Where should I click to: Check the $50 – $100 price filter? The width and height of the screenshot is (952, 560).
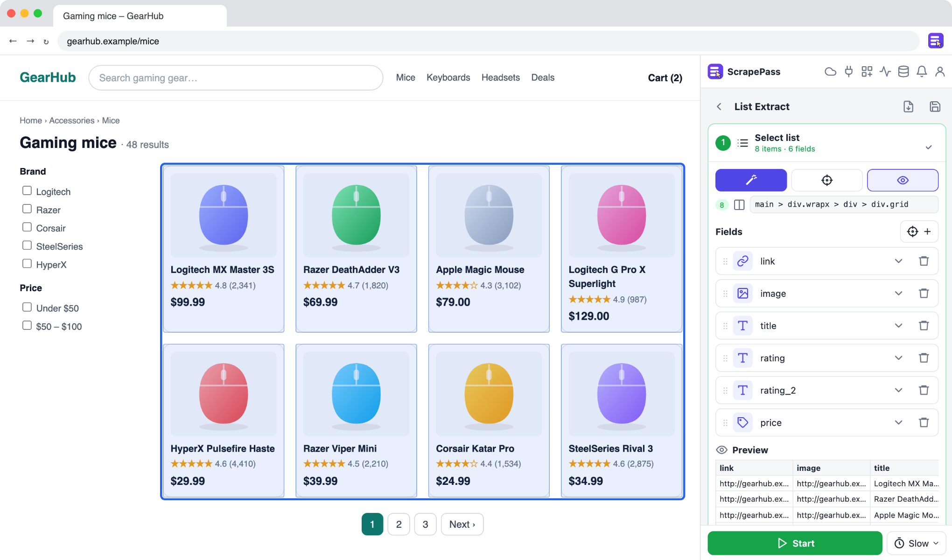[27, 325]
